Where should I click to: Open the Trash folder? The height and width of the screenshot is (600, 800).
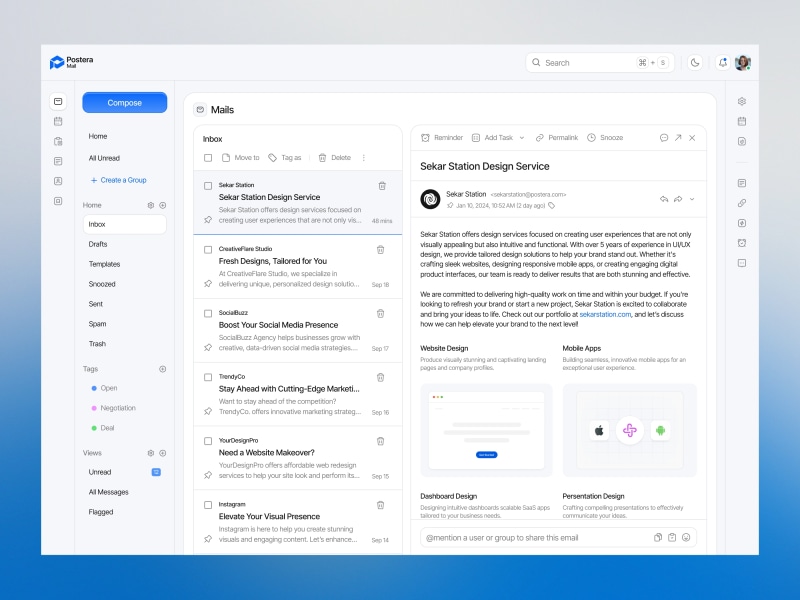97,344
